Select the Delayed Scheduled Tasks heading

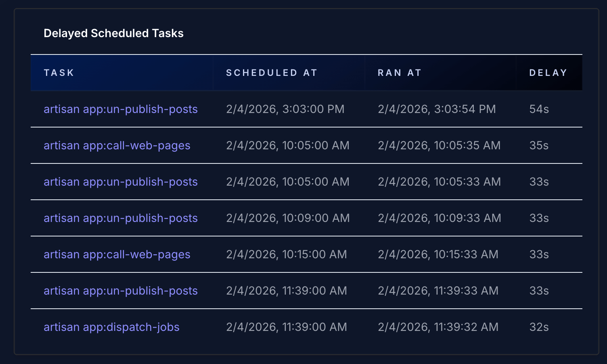(113, 33)
